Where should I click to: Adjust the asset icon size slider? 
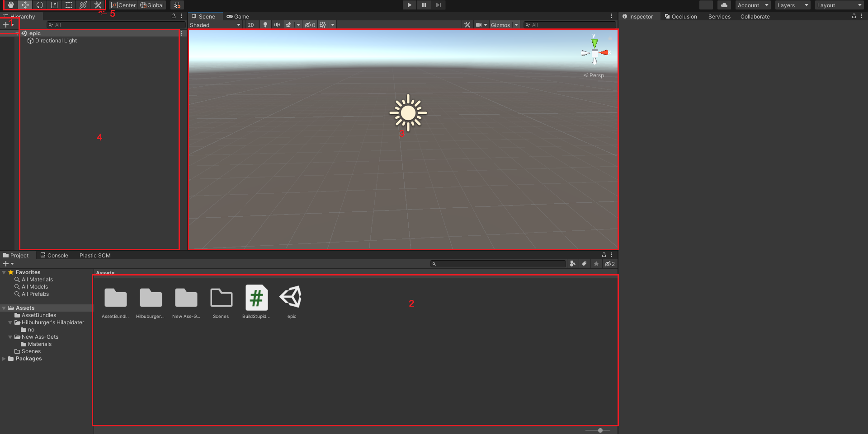point(600,430)
